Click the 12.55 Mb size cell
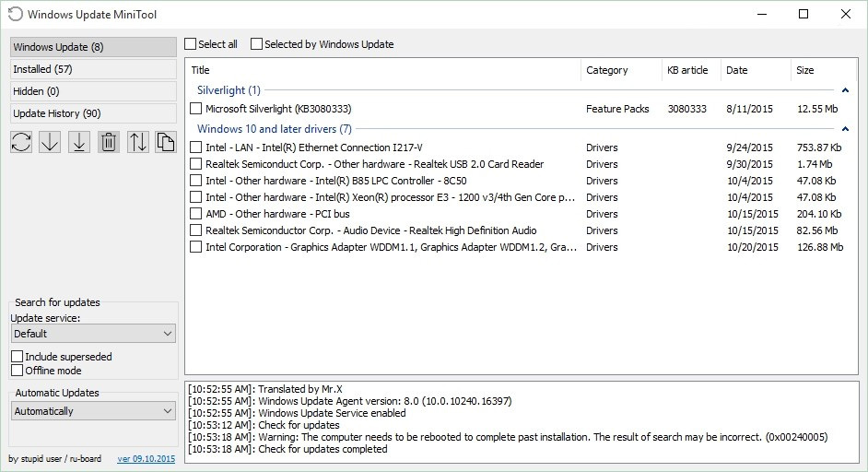This screenshot has width=868, height=472. tap(817, 109)
